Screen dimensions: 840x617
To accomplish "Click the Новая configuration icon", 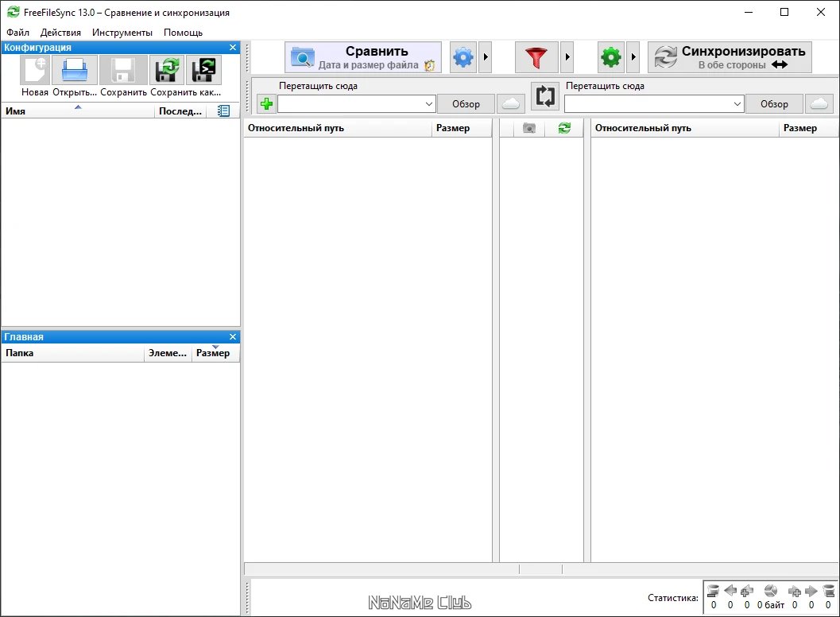I will pos(35,70).
